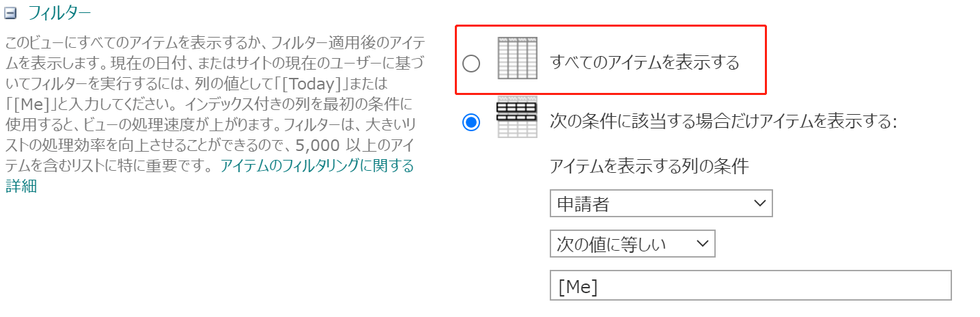
Task: Click the すべてのアイテムを表示する label text
Action: (x=645, y=64)
